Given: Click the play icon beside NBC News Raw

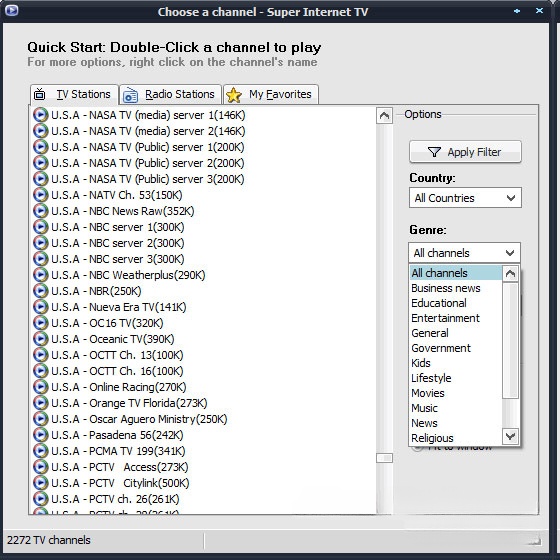Looking at the screenshot, I should 40,211.
